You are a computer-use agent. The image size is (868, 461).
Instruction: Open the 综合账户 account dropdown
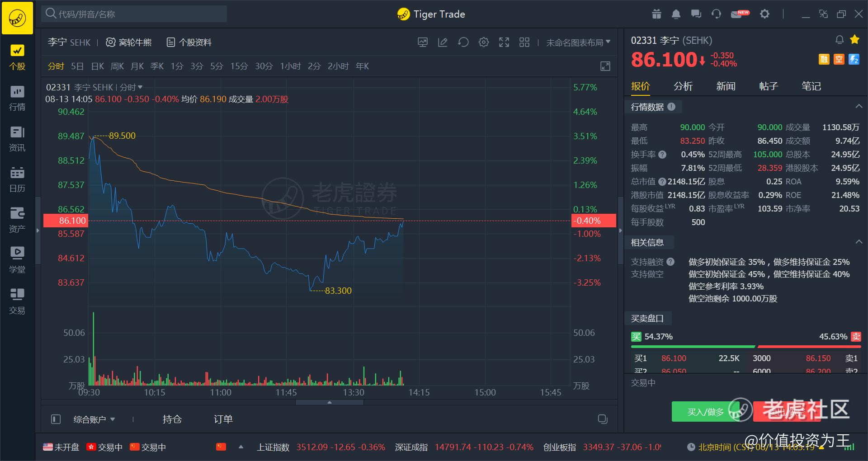(x=94, y=419)
